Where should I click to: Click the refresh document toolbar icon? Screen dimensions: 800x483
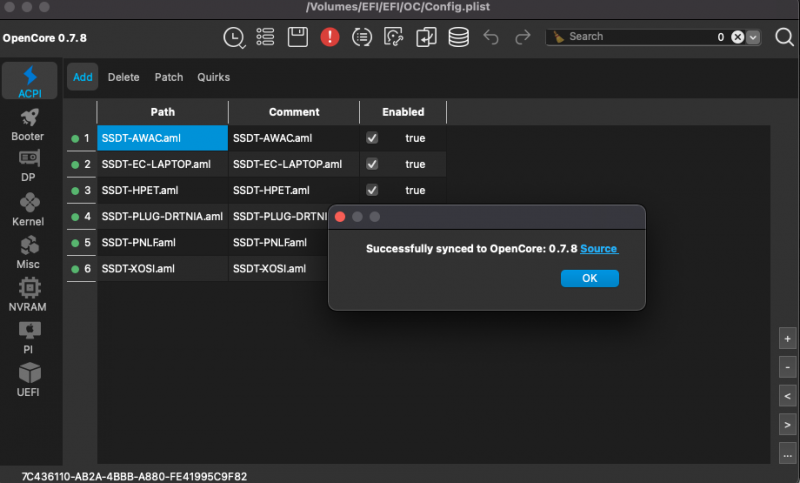click(x=393, y=37)
